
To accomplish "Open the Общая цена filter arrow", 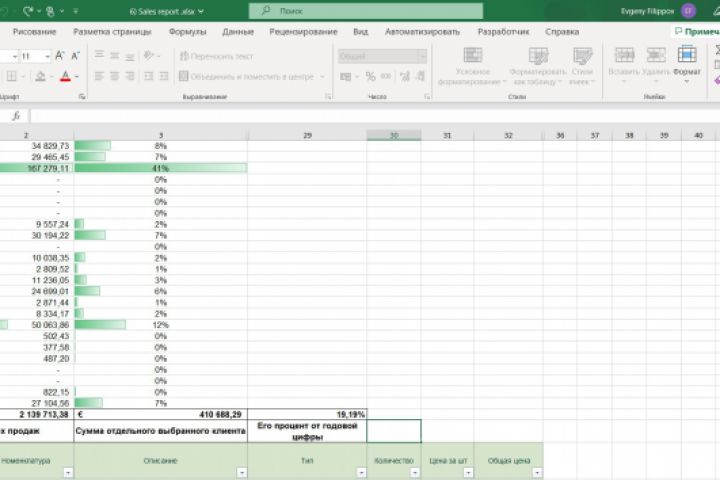I will tap(537, 472).
